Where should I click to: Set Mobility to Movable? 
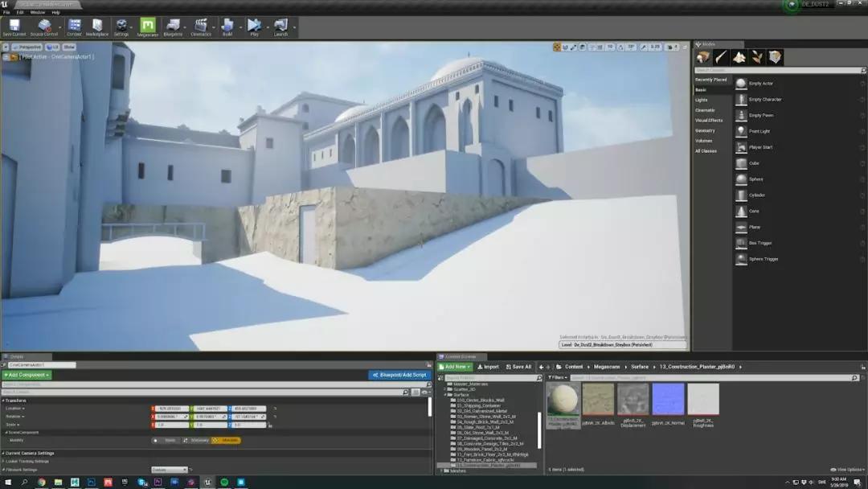[227, 440]
